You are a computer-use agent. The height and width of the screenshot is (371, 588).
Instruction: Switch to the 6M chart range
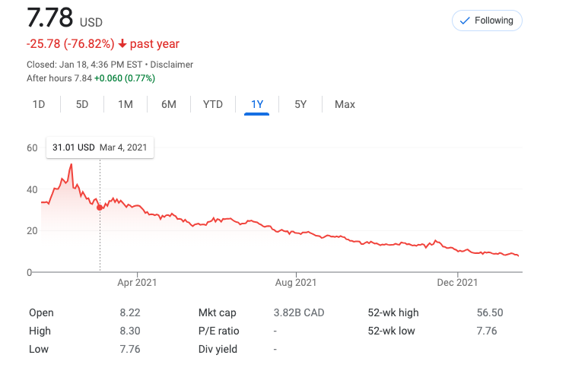coord(168,104)
